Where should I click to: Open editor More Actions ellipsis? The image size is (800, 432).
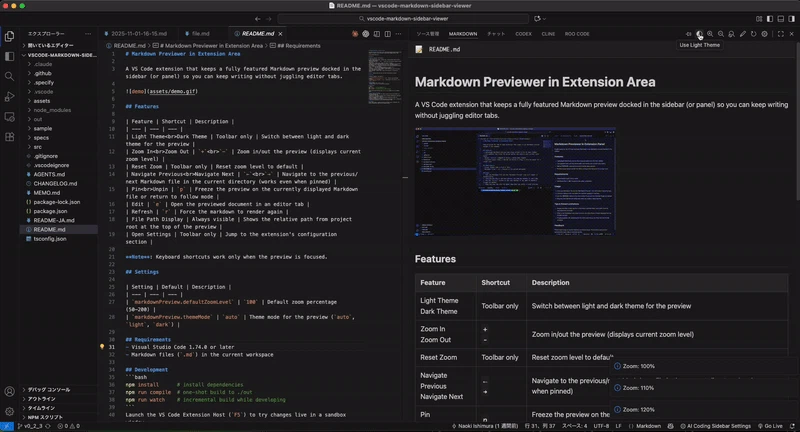pos(398,34)
